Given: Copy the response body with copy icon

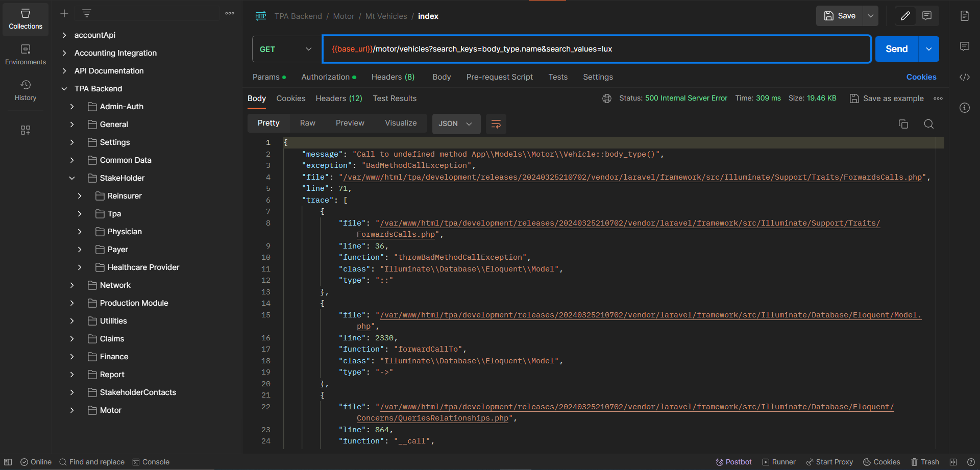Looking at the screenshot, I should click(903, 124).
